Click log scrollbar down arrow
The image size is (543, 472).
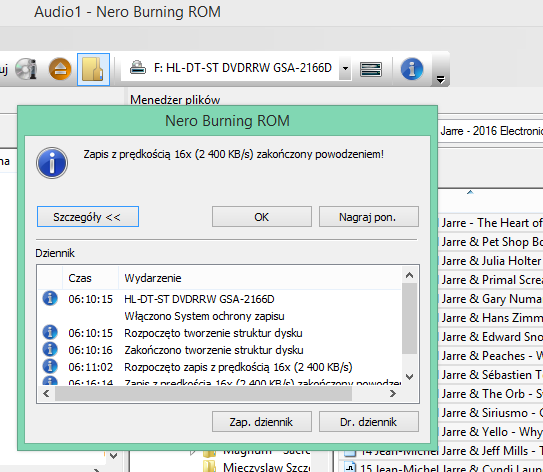coord(409,376)
